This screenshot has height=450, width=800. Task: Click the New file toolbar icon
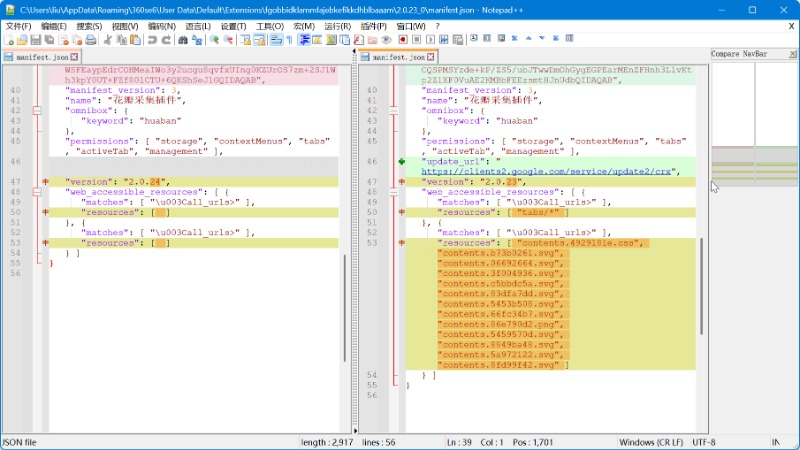8,40
